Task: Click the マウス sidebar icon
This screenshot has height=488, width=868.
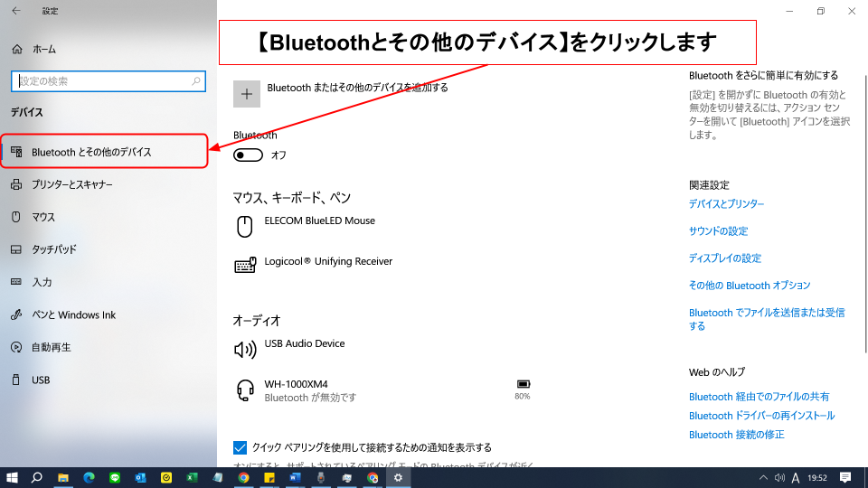Action: click(16, 217)
